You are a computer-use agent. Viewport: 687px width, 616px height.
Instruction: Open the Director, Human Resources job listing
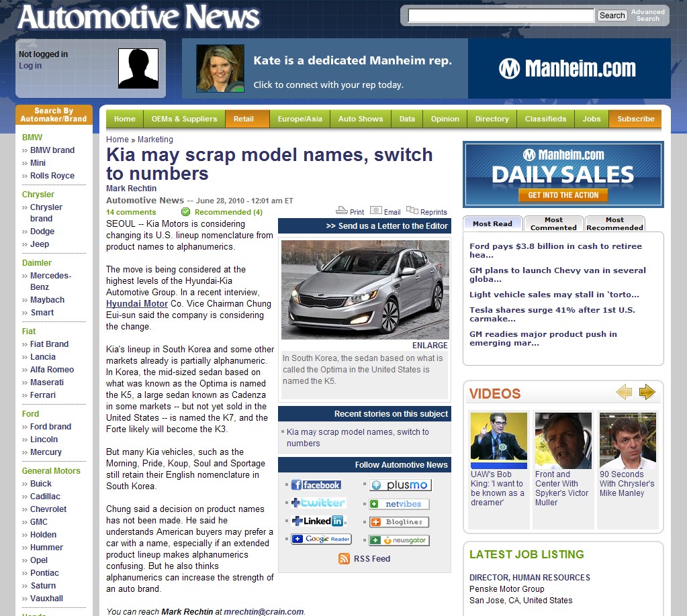[x=530, y=578]
